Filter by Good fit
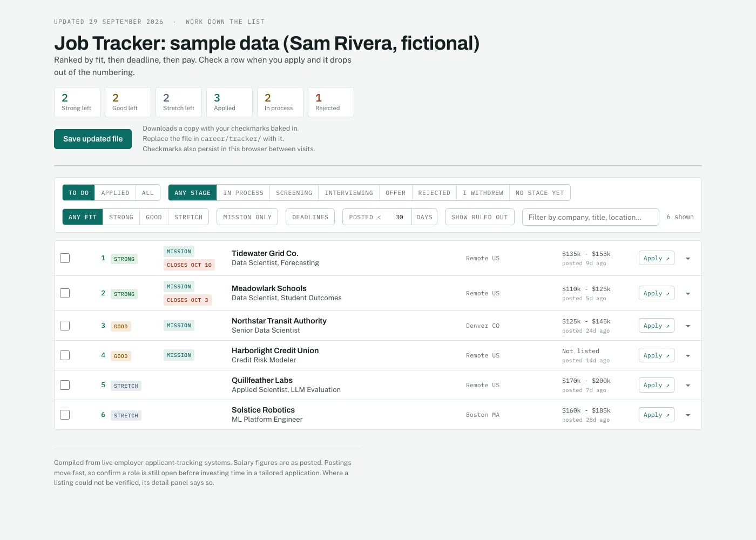This screenshot has width=756, height=540. pos(154,217)
